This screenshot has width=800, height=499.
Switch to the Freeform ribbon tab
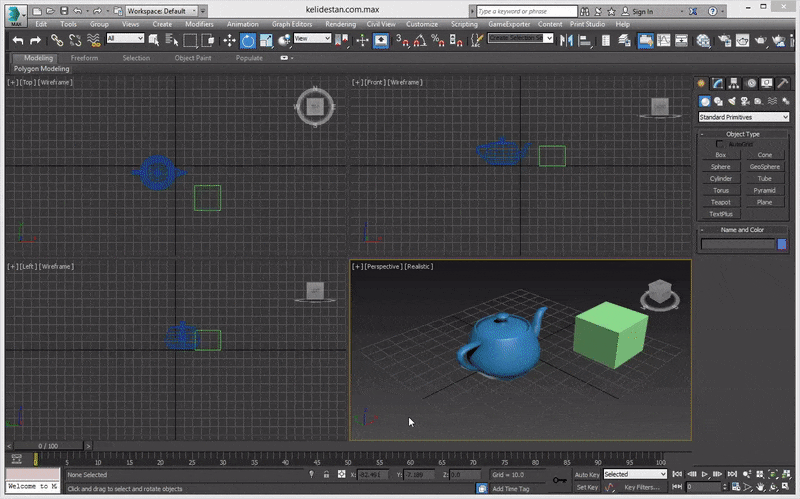[84, 58]
